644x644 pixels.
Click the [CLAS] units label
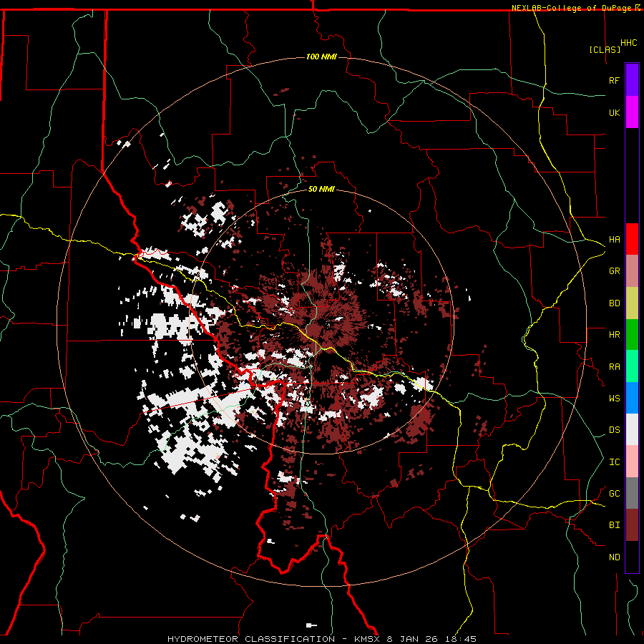point(605,49)
